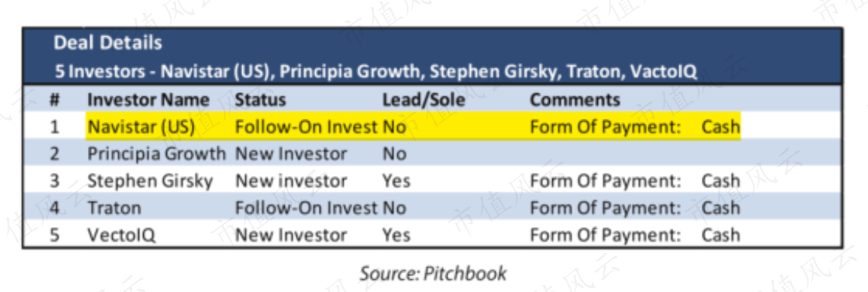This screenshot has width=868, height=292.
Task: Click the No value in Traton row
Action: (x=394, y=208)
